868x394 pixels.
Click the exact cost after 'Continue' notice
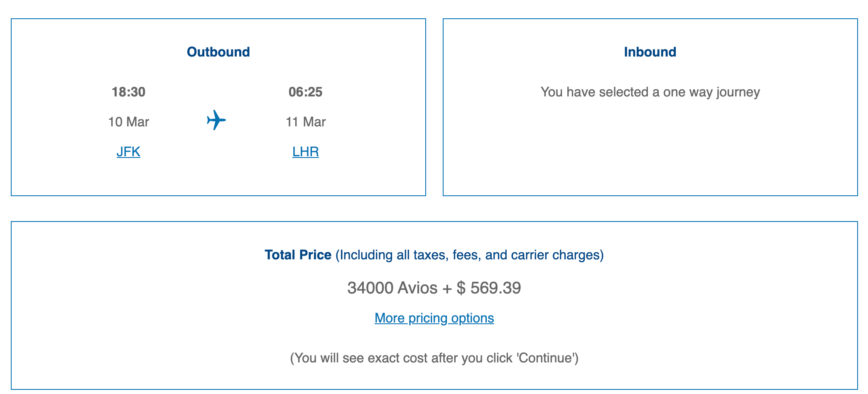(x=434, y=358)
